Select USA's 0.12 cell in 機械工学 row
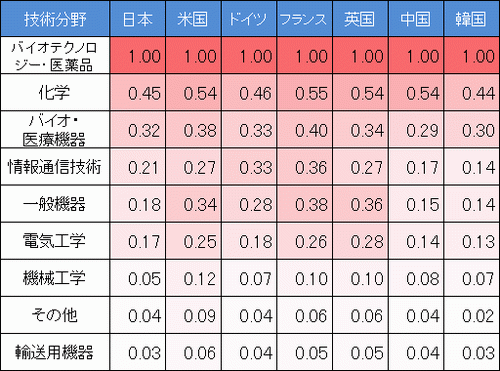Image resolution: width=500 pixels, height=371 pixels. click(193, 278)
